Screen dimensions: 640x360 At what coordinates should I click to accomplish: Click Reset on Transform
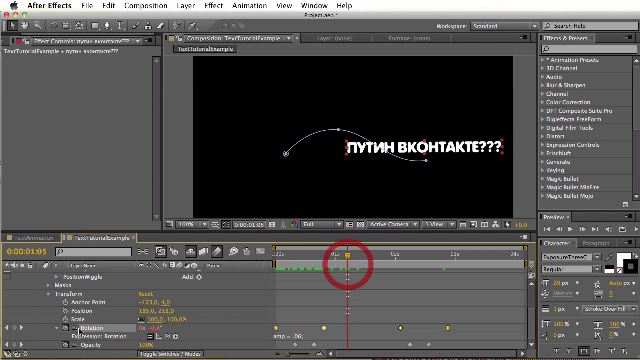coord(145,294)
